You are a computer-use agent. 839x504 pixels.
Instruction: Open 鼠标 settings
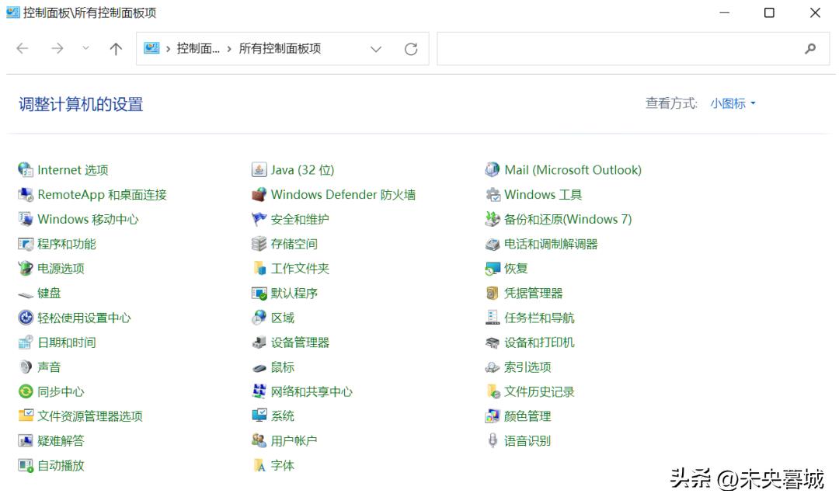(282, 367)
